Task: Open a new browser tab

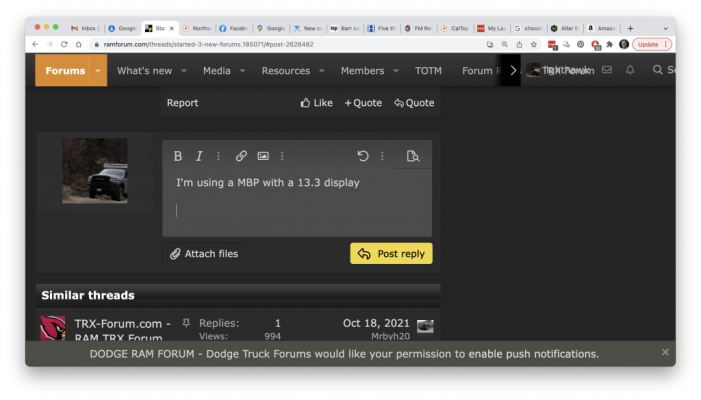Action: pos(630,28)
